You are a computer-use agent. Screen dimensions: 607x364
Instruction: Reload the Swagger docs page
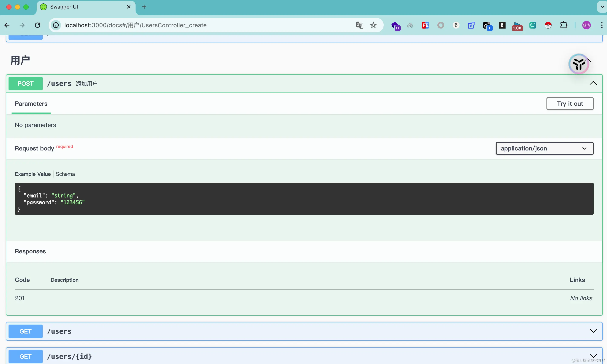38,25
